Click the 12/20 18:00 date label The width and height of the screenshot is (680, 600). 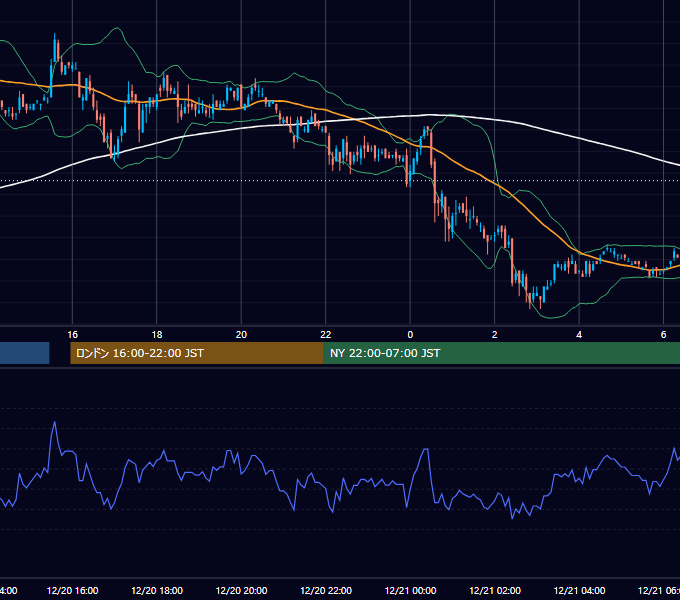point(157,590)
